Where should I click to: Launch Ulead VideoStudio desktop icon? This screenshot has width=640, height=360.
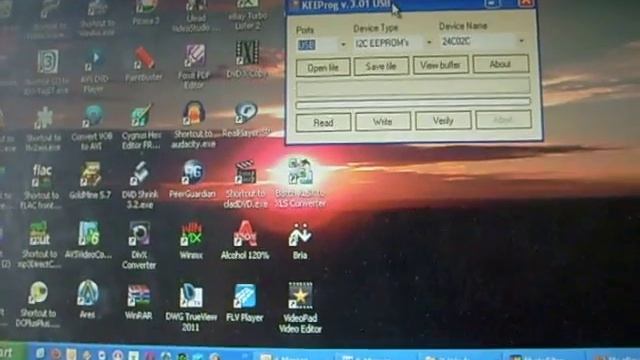pyautogui.click(x=195, y=16)
